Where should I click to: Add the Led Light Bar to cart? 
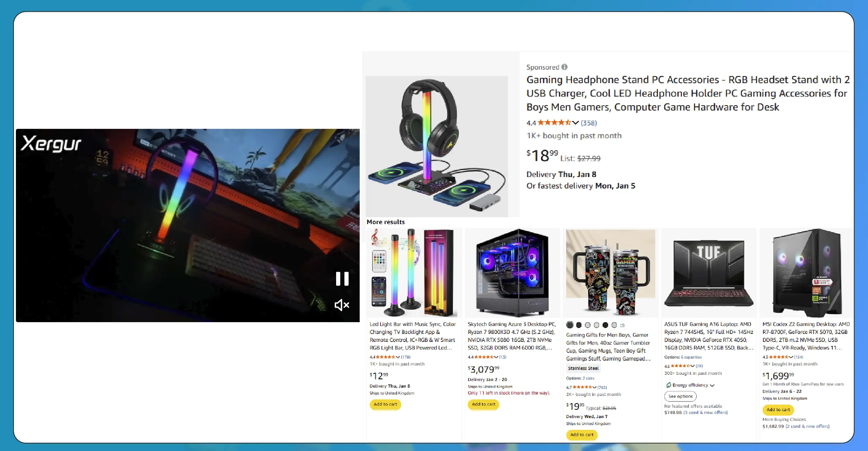(385, 404)
